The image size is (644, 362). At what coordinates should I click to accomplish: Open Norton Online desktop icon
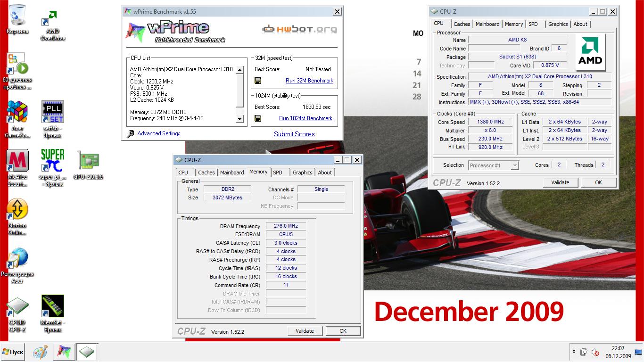click(17, 217)
